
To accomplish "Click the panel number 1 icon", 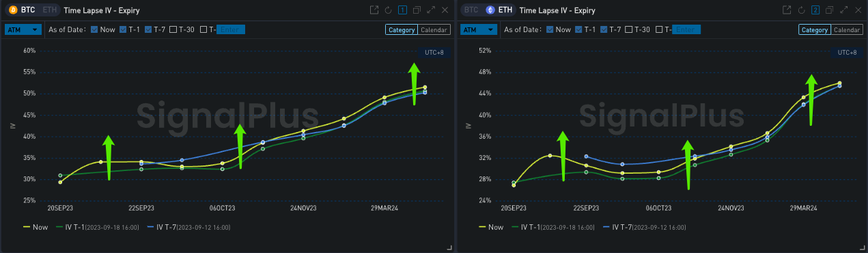I will click(x=402, y=10).
